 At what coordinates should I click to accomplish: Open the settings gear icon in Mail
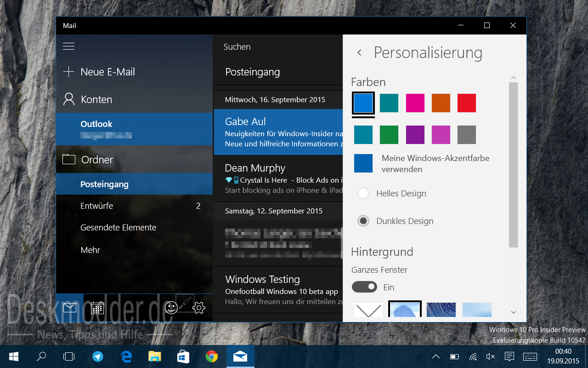[x=198, y=308]
